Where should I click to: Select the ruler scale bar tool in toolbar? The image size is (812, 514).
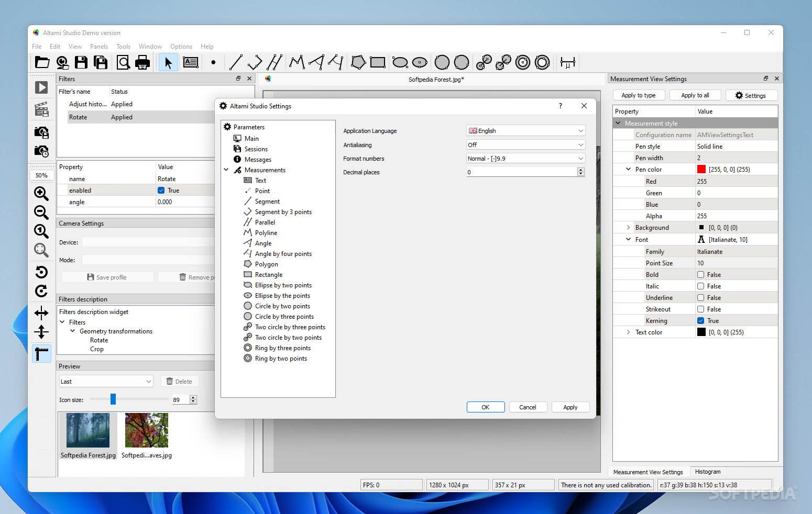[x=568, y=62]
